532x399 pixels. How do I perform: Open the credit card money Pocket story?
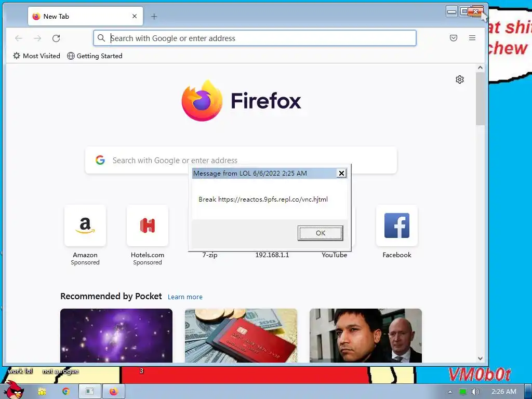(x=241, y=335)
